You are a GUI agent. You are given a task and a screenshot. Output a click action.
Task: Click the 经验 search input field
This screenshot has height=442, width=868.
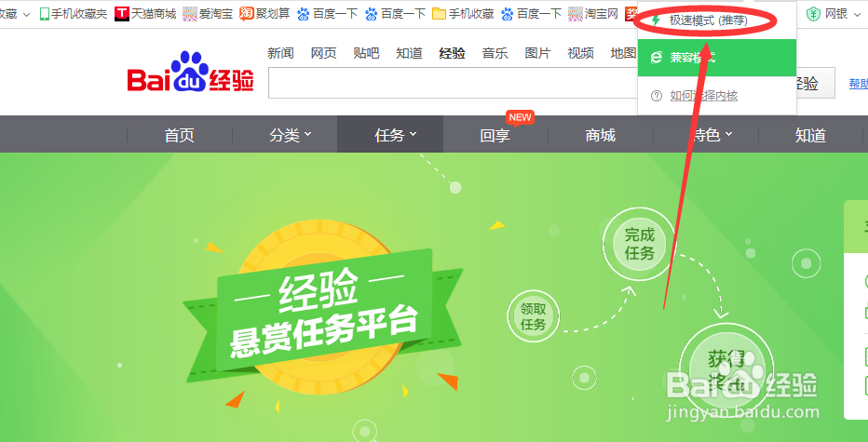[x=453, y=83]
